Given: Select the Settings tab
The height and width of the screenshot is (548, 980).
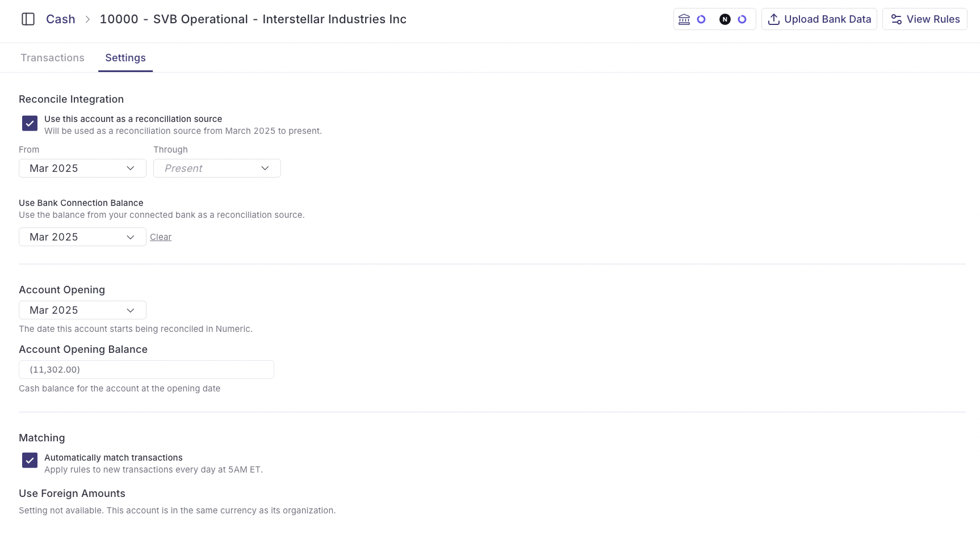Looking at the screenshot, I should pos(125,58).
